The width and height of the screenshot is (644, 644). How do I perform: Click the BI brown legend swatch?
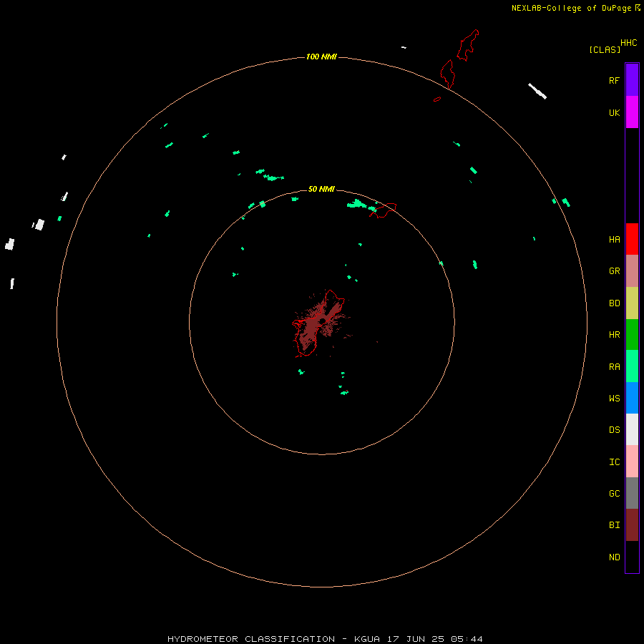click(632, 525)
